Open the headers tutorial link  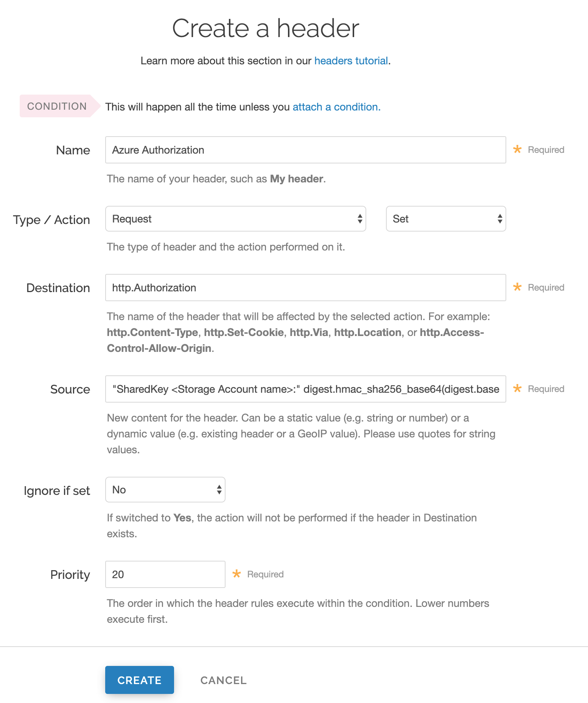(351, 61)
